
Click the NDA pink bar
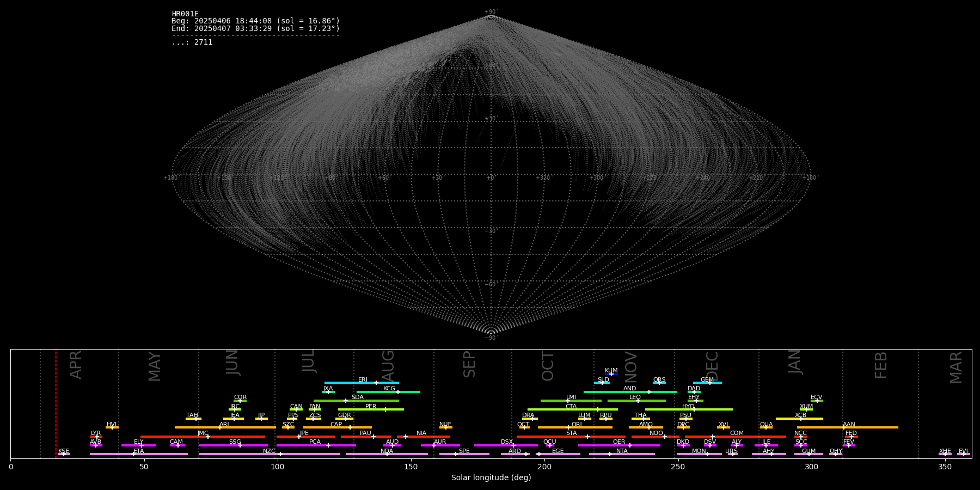(x=387, y=454)
